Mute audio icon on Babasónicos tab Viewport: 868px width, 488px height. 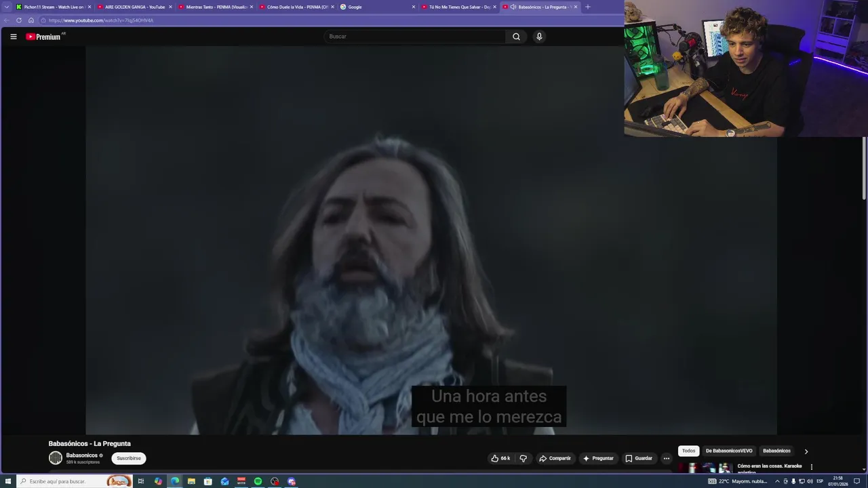tap(513, 7)
